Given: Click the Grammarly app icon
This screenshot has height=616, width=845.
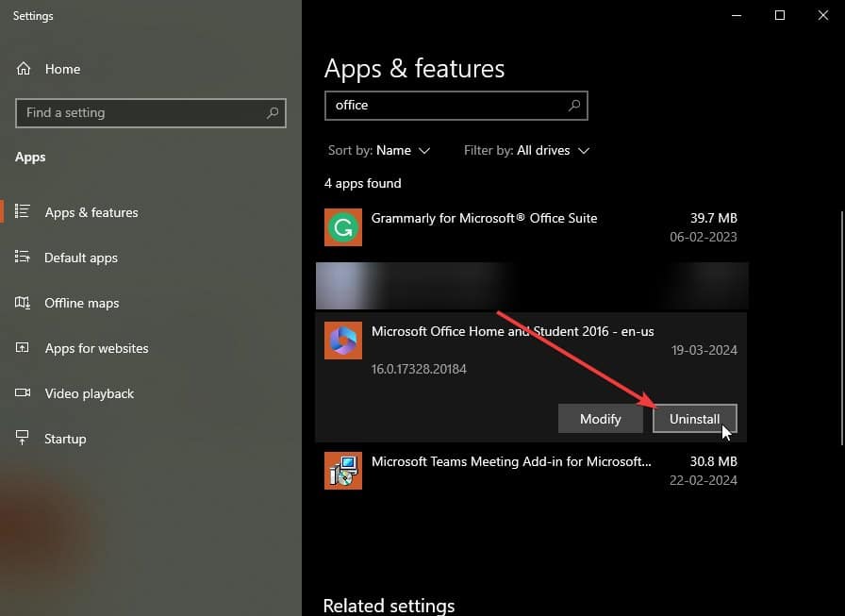Looking at the screenshot, I should click(342, 227).
